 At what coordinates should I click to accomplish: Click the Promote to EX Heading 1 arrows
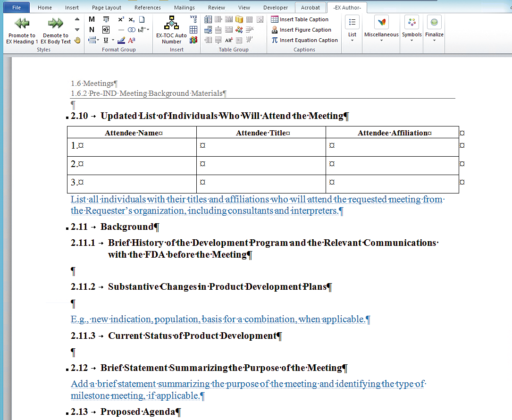[22, 23]
